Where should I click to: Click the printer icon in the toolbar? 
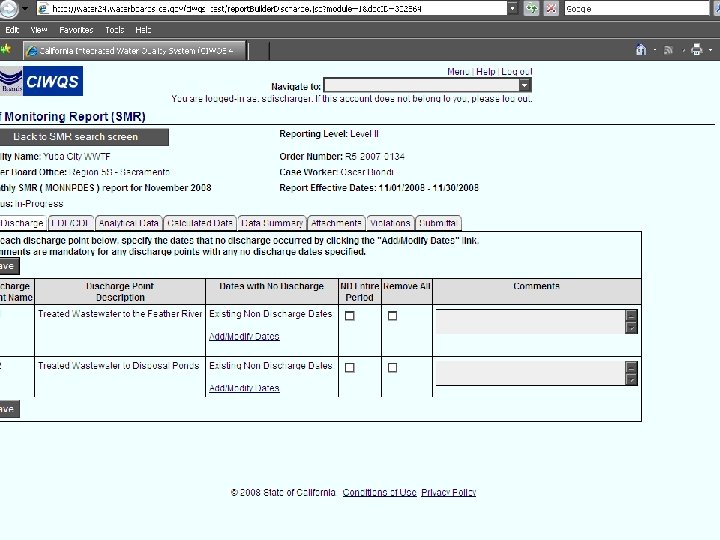[697, 50]
